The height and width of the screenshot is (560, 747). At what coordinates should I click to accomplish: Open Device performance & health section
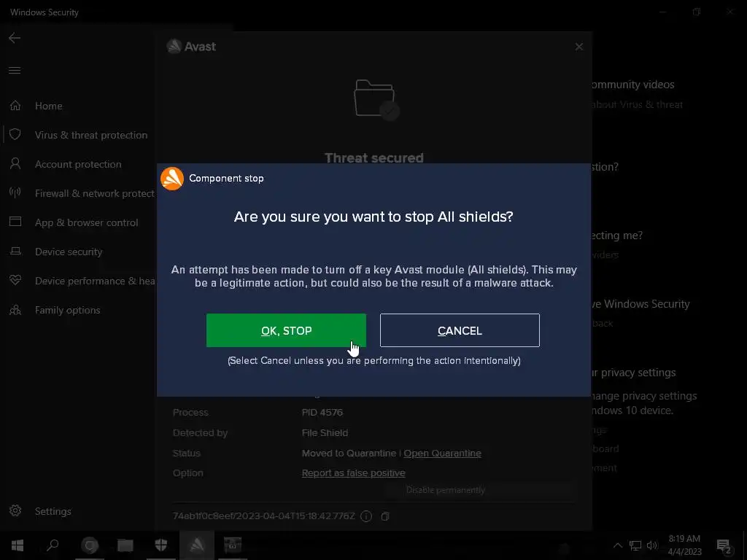(95, 281)
